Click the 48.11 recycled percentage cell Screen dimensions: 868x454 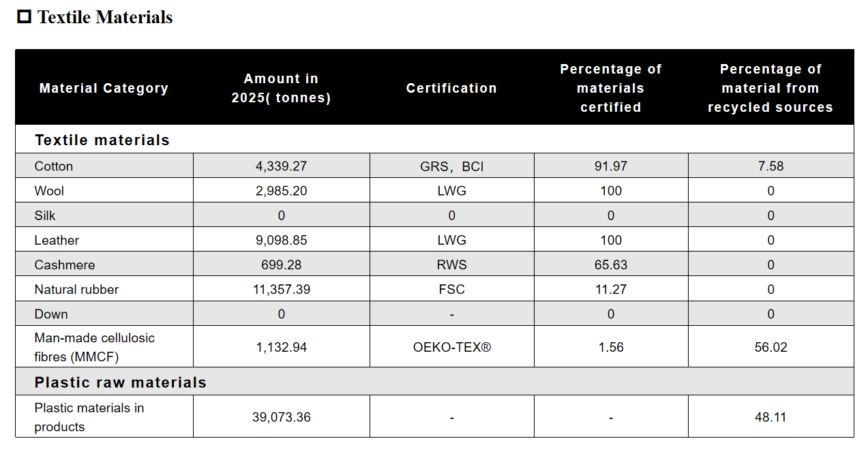pos(770,417)
